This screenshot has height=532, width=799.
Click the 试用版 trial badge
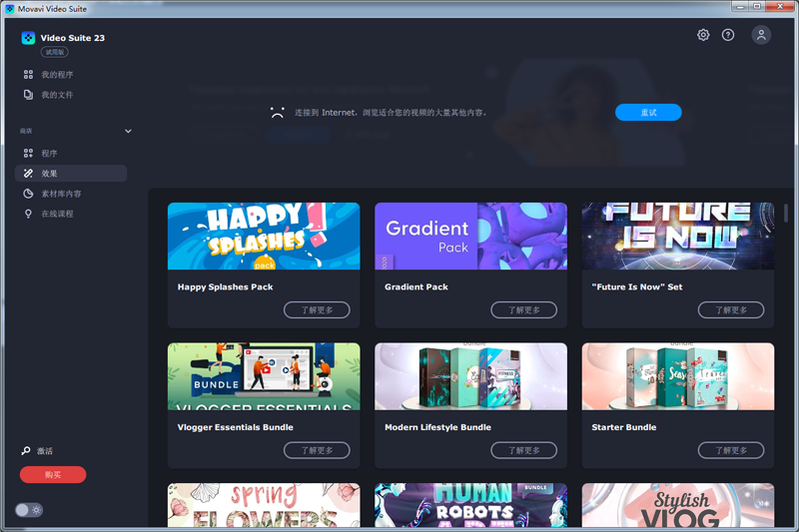pos(55,52)
